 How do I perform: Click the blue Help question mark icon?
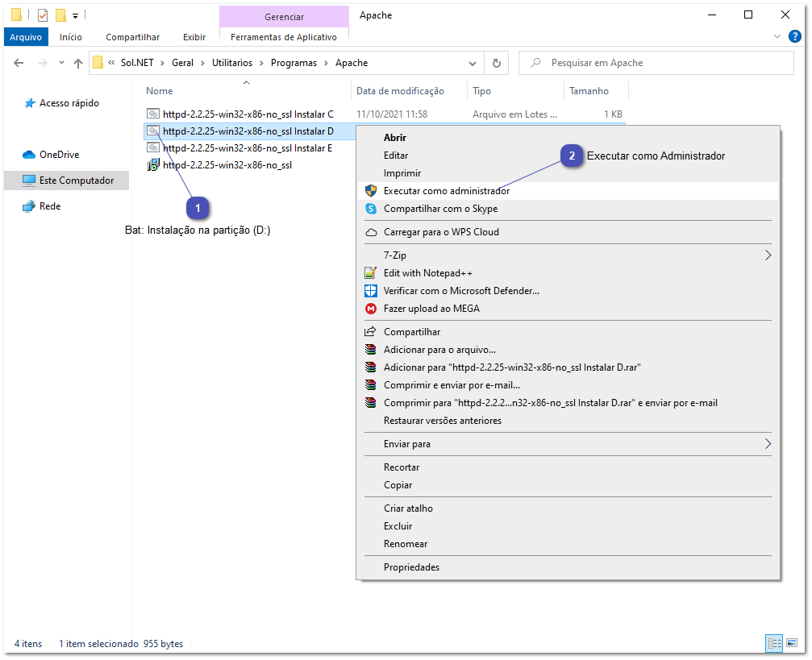(795, 35)
